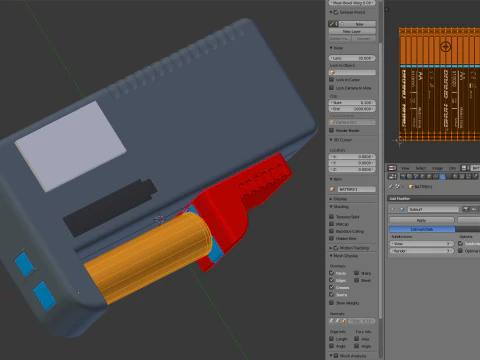Adjust the Subdivisions Render level field
The image size is (480, 360).
(x=422, y=251)
